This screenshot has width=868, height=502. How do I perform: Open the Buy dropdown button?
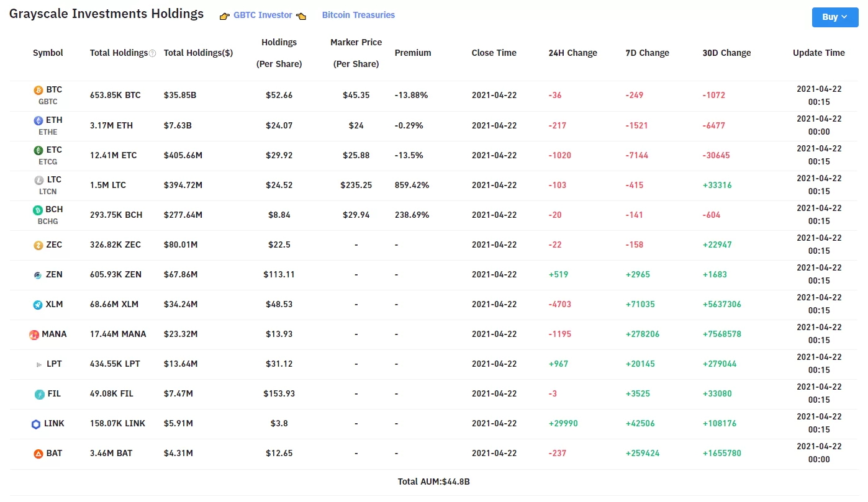tap(834, 17)
